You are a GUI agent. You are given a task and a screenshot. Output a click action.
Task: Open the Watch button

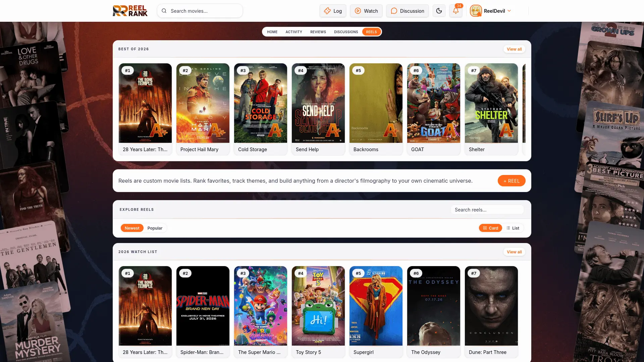(366, 11)
